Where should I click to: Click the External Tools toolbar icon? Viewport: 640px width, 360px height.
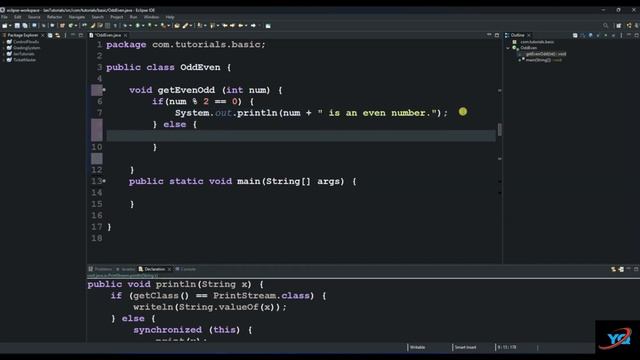[x=163, y=25]
